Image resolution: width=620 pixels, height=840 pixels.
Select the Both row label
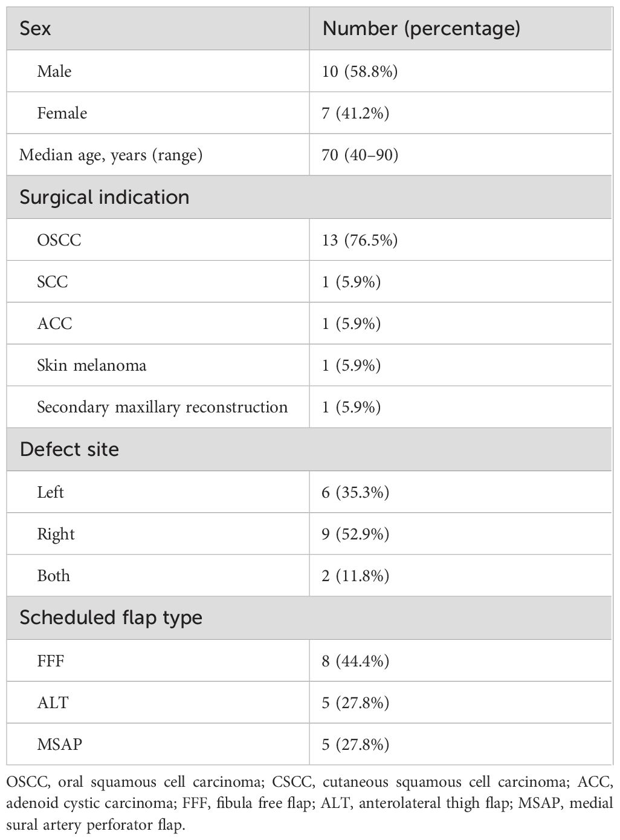coord(53,576)
